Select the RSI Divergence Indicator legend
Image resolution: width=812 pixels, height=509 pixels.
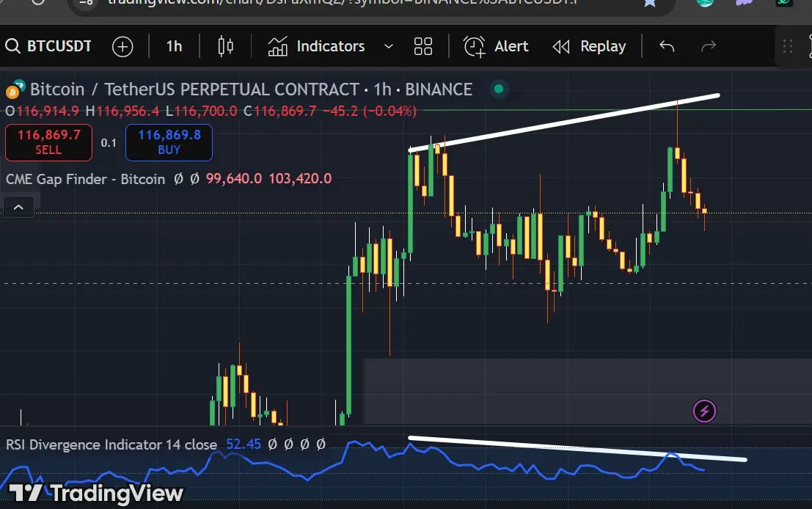pyautogui.click(x=111, y=444)
